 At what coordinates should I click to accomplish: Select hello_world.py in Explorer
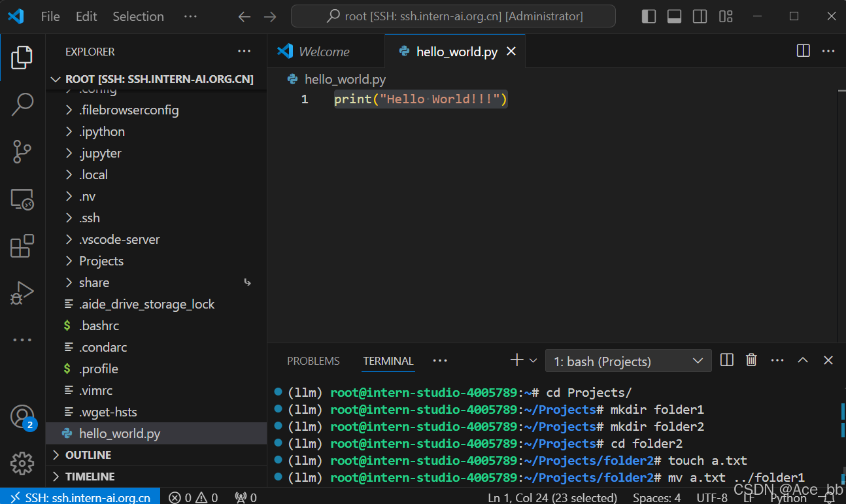(x=156, y=433)
